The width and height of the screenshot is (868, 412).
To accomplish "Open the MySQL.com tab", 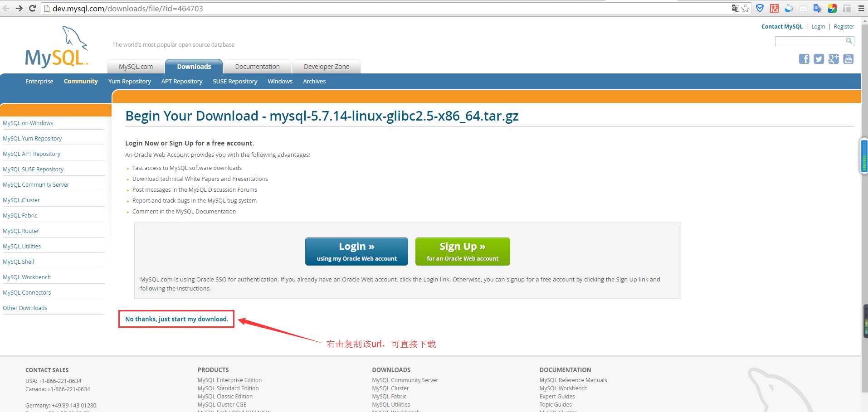I will [136, 67].
